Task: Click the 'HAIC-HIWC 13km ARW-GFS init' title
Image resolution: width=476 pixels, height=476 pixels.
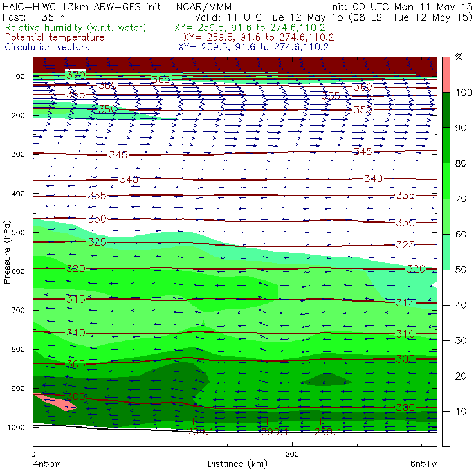Action: point(82,7)
